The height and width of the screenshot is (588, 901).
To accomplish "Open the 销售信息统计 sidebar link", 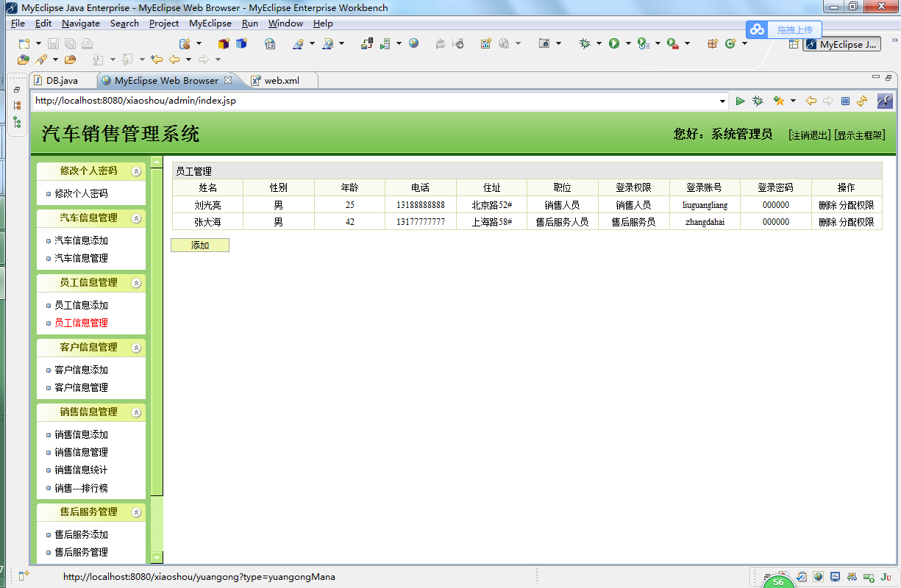I will click(82, 470).
